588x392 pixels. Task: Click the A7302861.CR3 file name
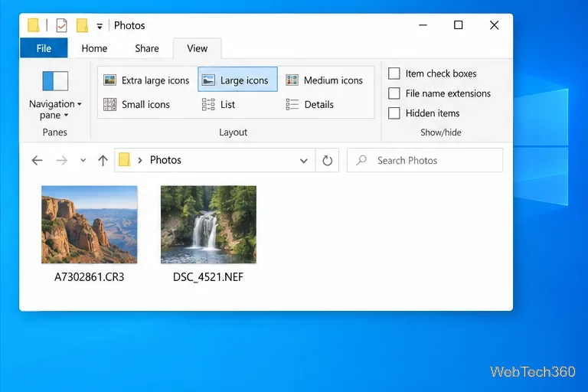90,277
